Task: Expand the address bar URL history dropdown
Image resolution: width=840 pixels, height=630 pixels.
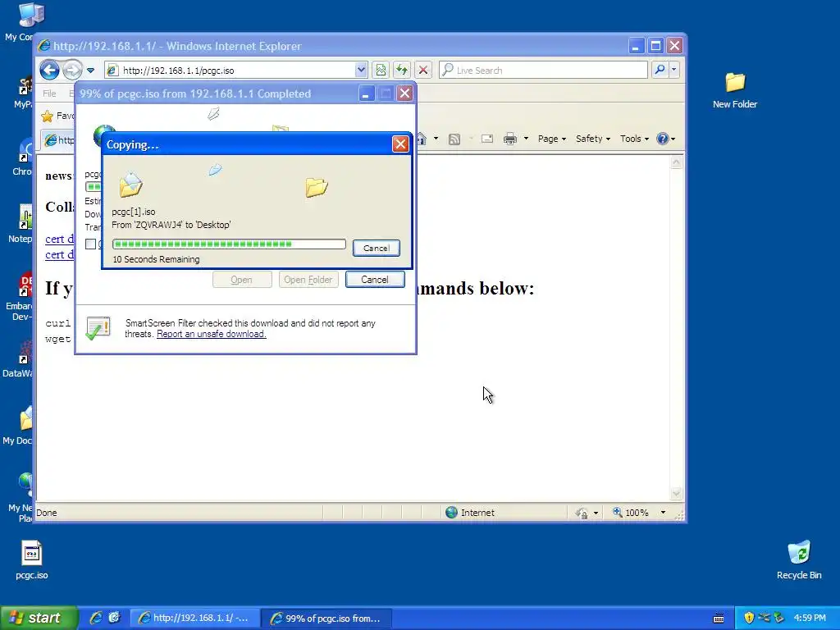Action: click(x=361, y=71)
